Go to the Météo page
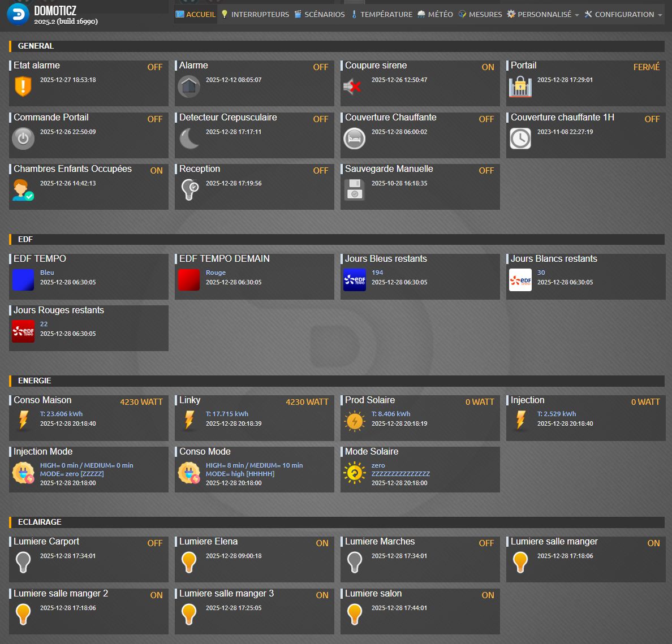Viewport: 672px width, 644px height. [x=435, y=14]
